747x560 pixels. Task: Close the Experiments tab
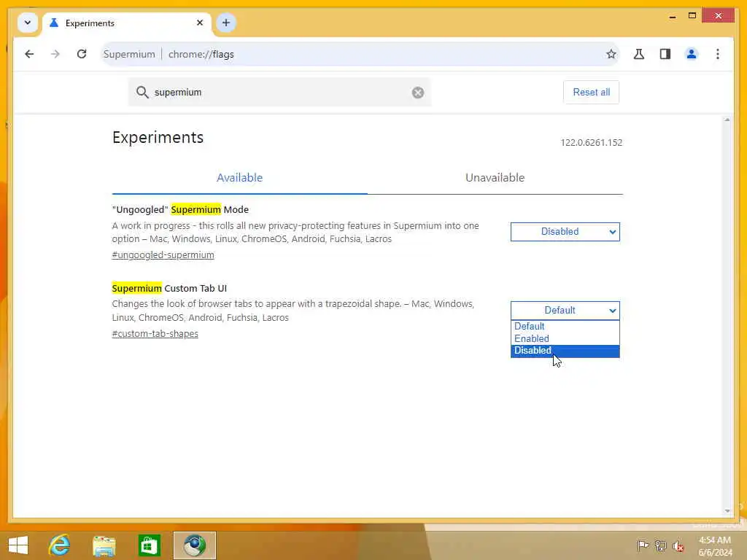200,23
